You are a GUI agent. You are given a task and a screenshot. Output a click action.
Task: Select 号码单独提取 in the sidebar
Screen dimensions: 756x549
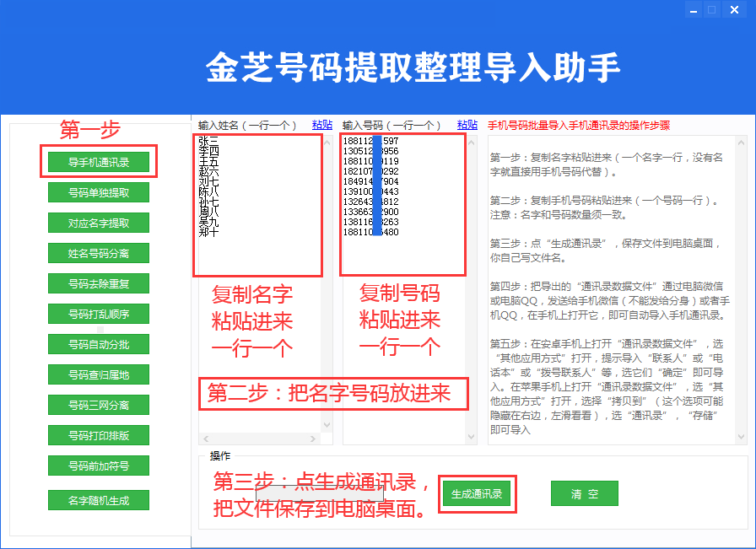[x=99, y=192]
